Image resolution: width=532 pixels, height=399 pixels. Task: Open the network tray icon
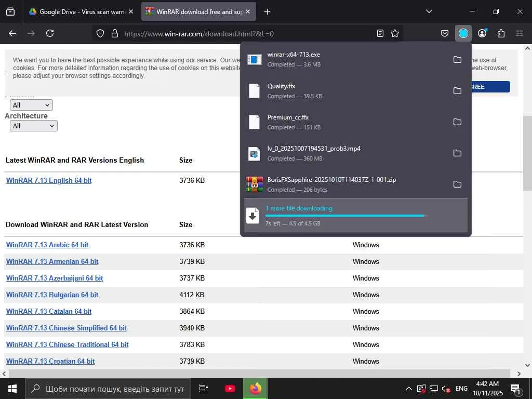434,389
